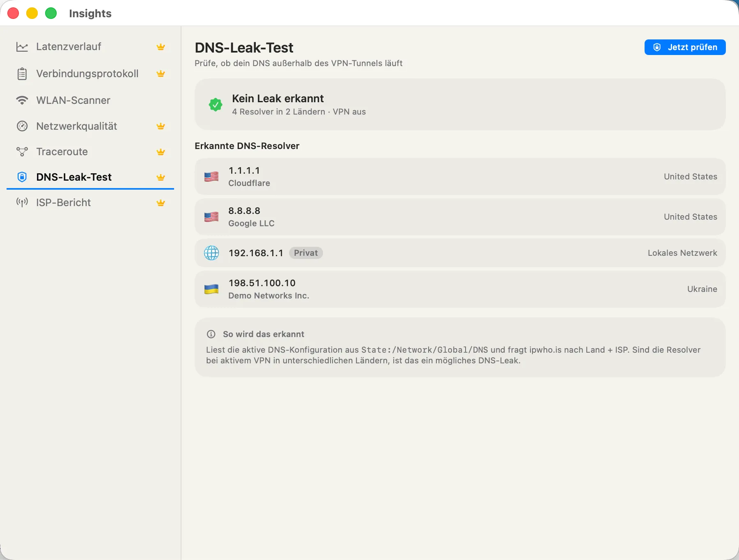Go to Traceroute section

[90, 151]
